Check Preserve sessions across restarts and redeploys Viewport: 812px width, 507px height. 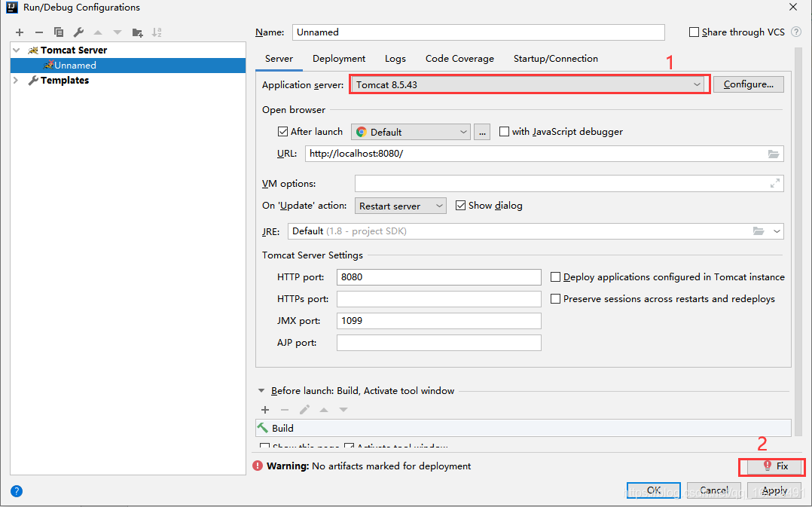click(555, 299)
